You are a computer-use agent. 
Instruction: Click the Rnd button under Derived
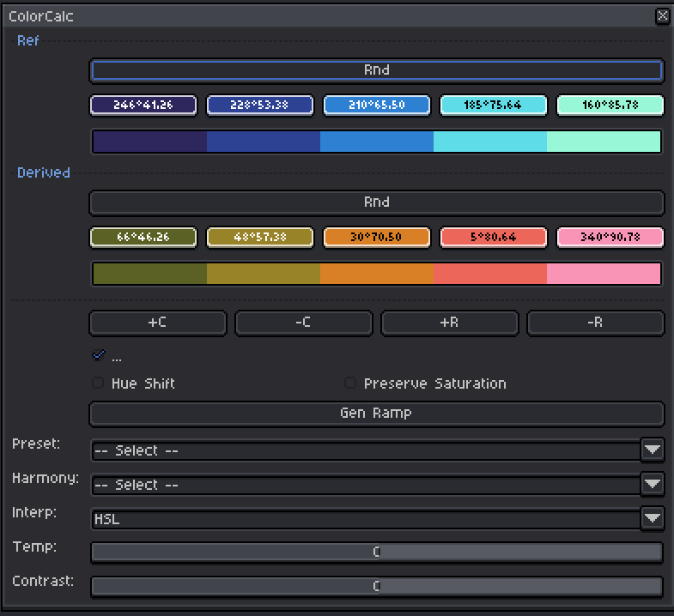[376, 202]
